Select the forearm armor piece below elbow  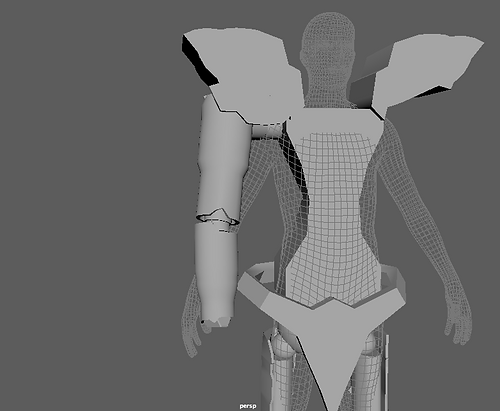pos(217,273)
